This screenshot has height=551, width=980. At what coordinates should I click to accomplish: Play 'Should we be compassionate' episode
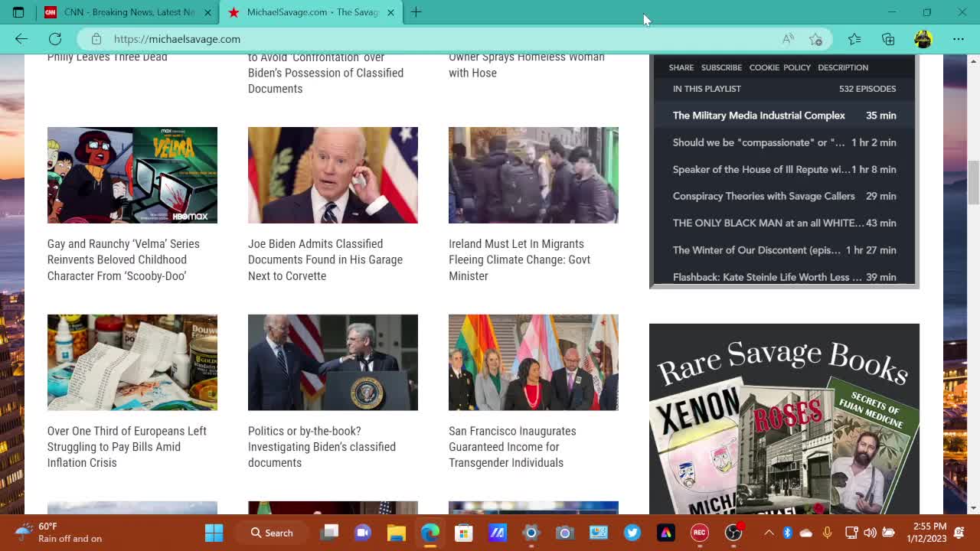point(784,142)
